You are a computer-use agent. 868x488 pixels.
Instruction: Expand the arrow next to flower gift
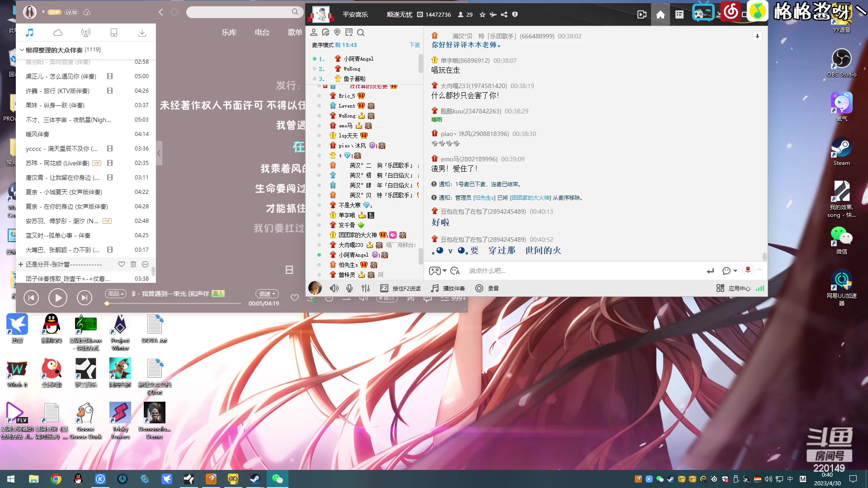point(759,270)
